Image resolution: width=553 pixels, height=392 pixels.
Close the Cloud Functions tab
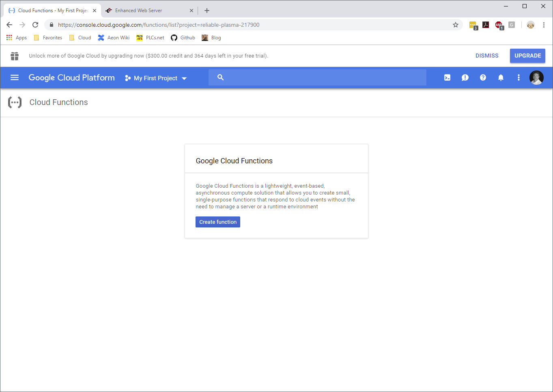[x=95, y=11]
